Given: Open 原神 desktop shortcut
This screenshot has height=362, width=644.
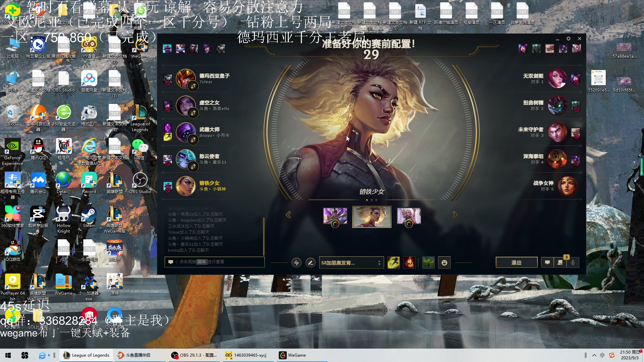Looking at the screenshot, I should click(x=115, y=285).
